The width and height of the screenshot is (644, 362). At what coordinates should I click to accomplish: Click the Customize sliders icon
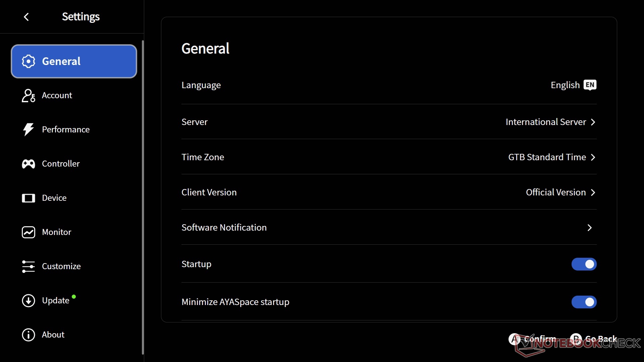(29, 266)
